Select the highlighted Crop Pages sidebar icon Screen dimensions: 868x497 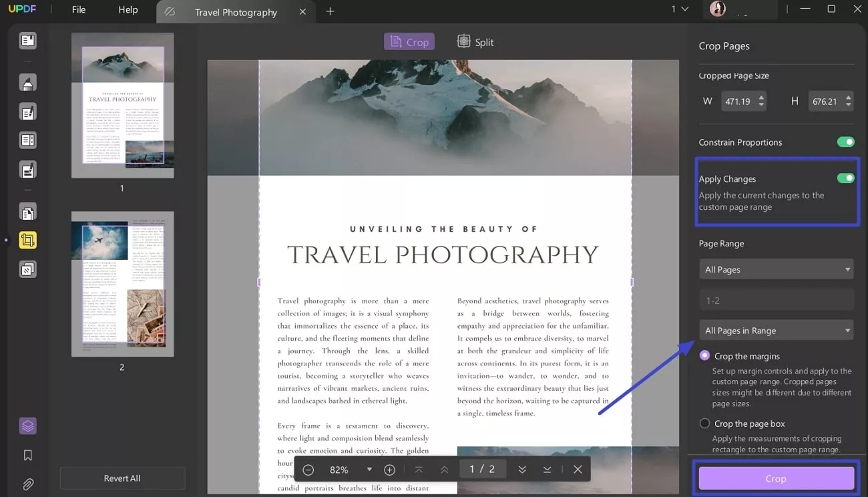click(27, 240)
